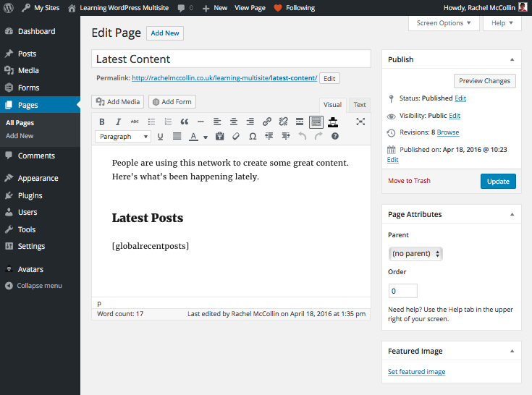The image size is (532, 395).
Task: Open the comments bubble in admin bar
Action: (x=185, y=8)
